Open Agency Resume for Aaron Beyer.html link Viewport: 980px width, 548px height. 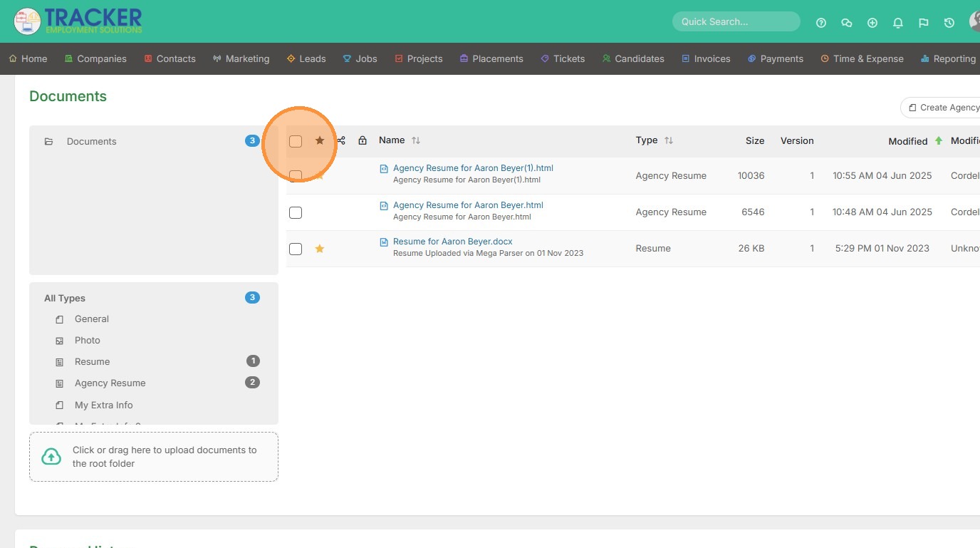pos(468,205)
